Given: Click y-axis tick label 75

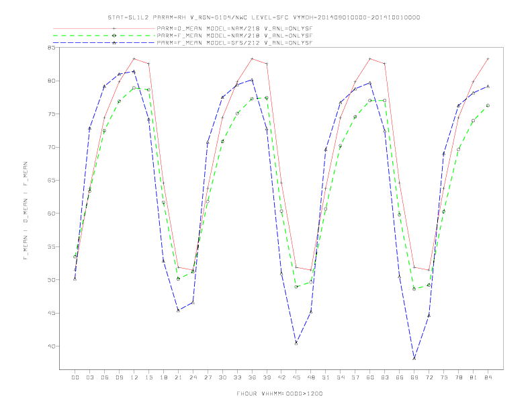Looking at the screenshot, I should click(51, 114).
